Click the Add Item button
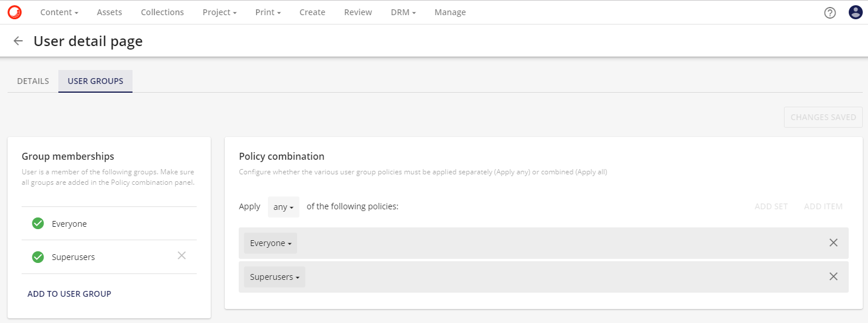 823,206
